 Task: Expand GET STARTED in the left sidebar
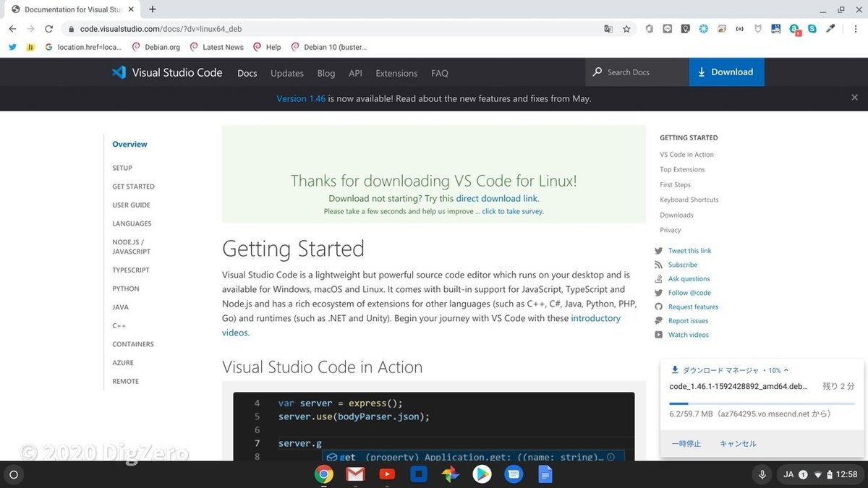click(133, 187)
